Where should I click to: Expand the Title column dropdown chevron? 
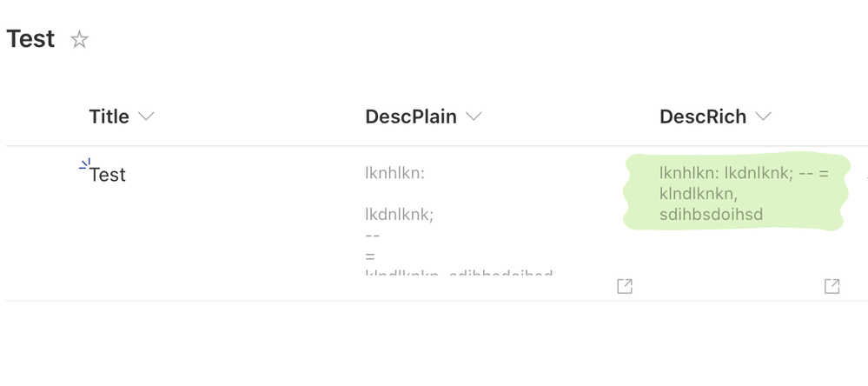point(146,116)
